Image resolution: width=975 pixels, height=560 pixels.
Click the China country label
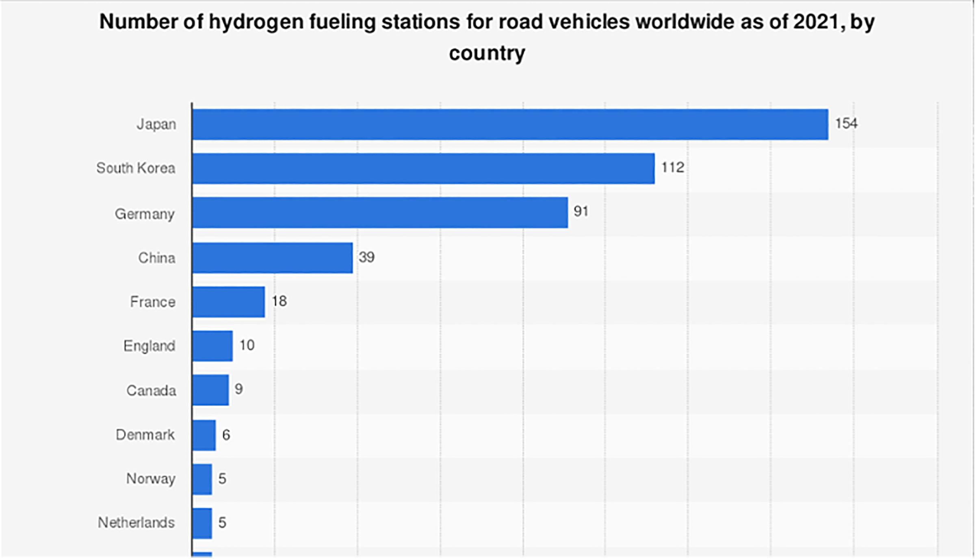[157, 258]
